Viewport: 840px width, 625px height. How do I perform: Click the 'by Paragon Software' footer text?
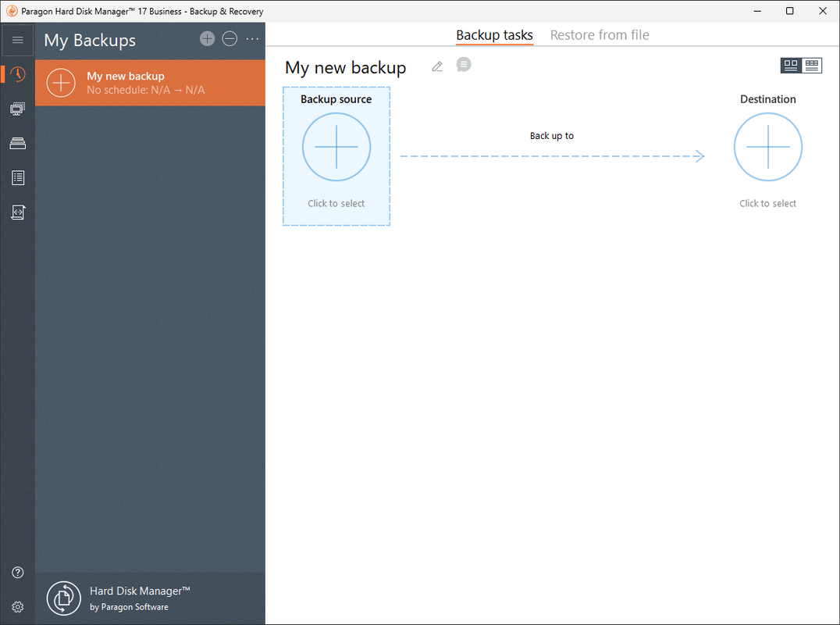(129, 607)
